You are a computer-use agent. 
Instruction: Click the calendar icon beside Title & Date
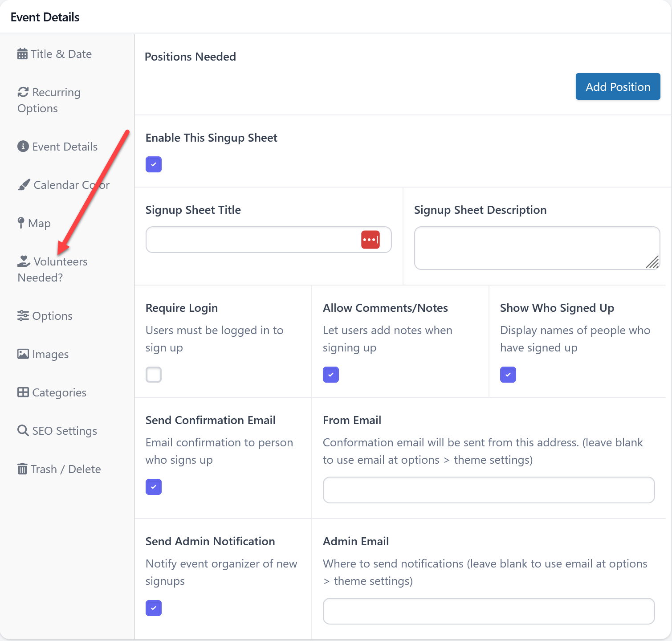(22, 54)
